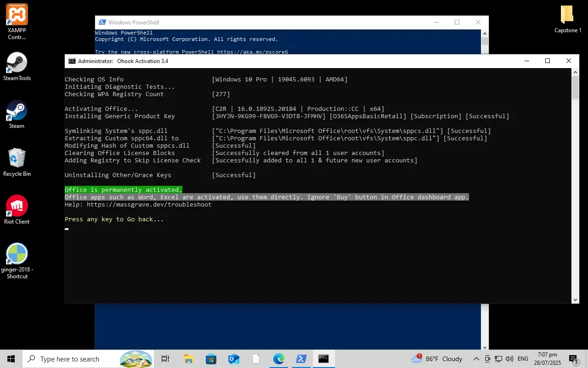Select the Steam desktop shortcut

coord(17,114)
